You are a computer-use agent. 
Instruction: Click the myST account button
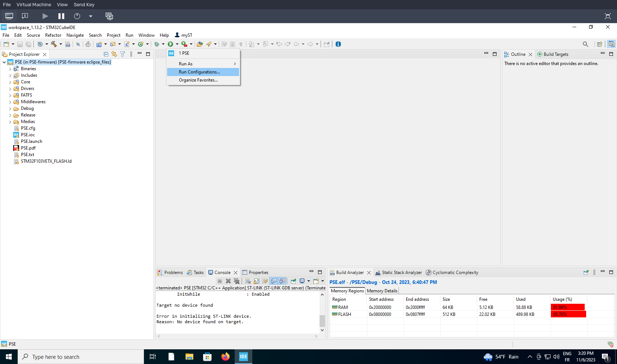click(184, 35)
